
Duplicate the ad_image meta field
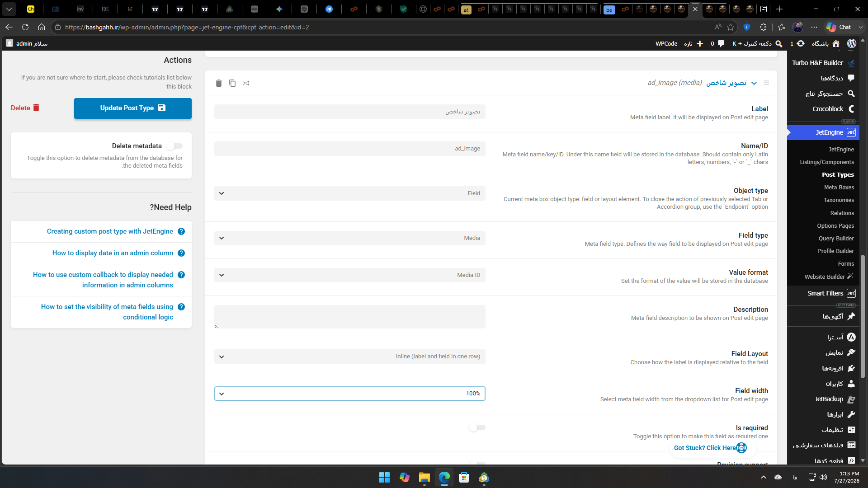tap(232, 83)
